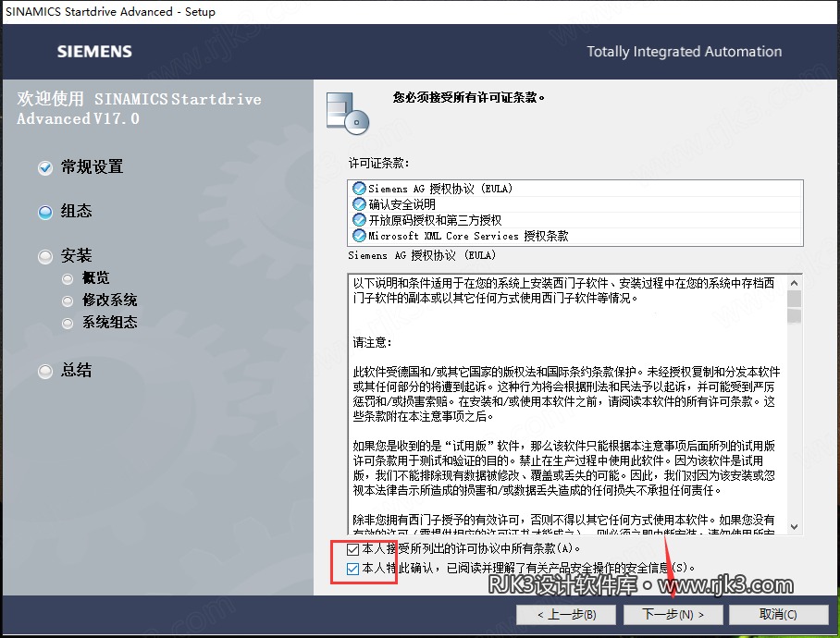This screenshot has width=840, height=638.
Task: Click the status icon next to 开放原码授权和第三方授权
Action: tap(359, 220)
